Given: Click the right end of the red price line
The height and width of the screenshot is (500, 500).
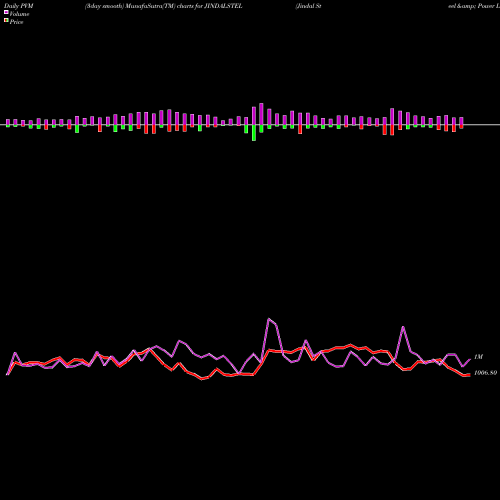Looking at the screenshot, I should click(469, 375).
